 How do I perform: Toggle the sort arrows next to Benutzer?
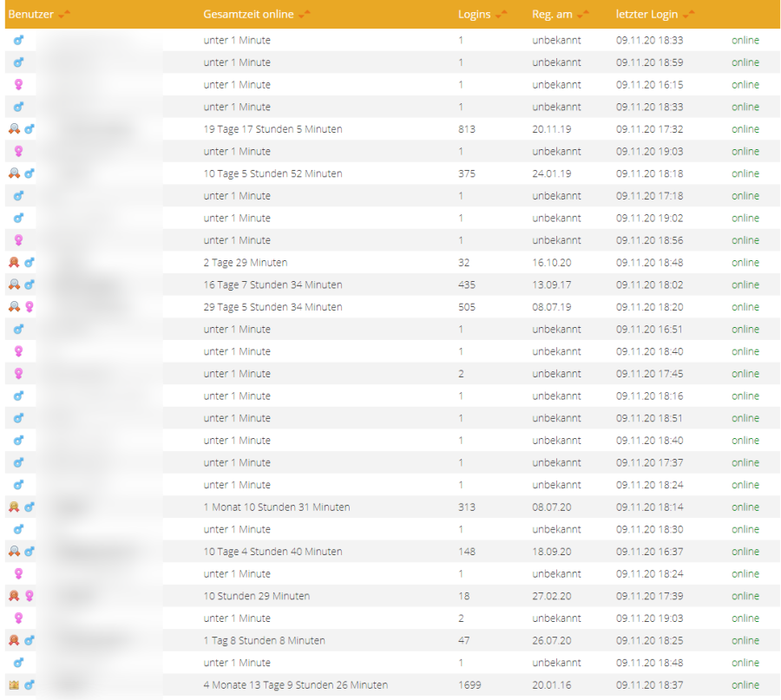click(x=66, y=15)
